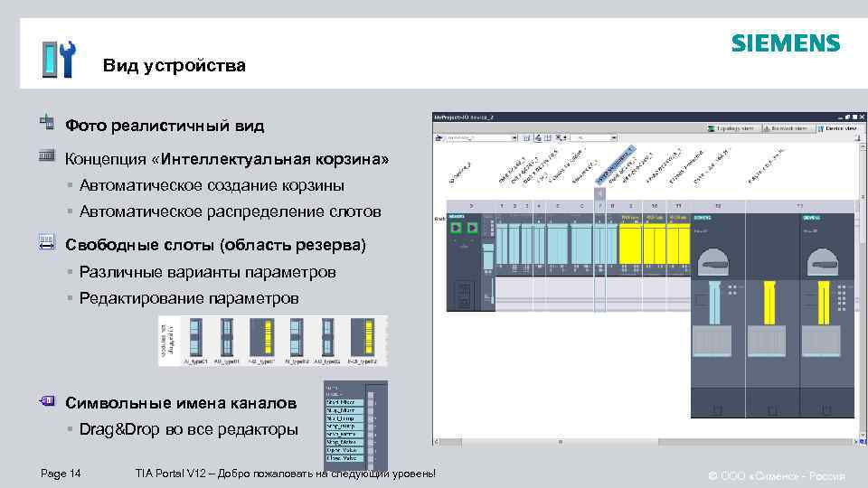Click the Siemens logo
Viewport: 868px width, 488px height.
[x=786, y=43]
